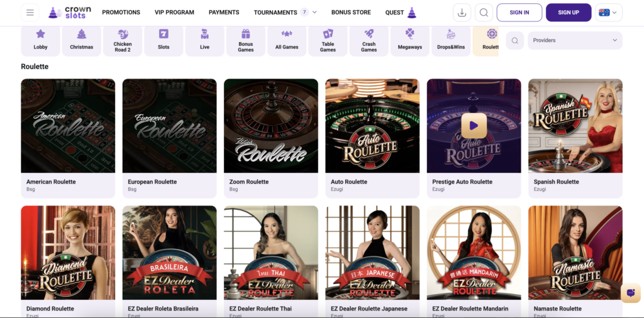Select the Christmas category icon
Image resolution: width=644 pixels, height=318 pixels.
81,40
